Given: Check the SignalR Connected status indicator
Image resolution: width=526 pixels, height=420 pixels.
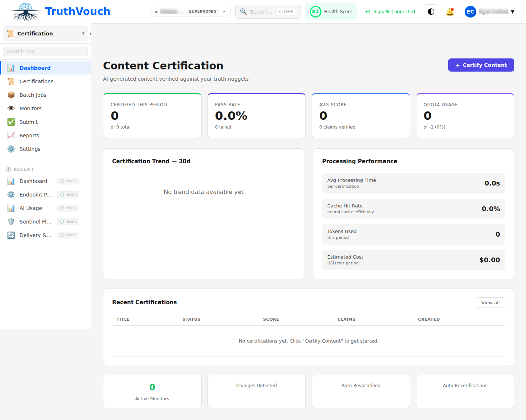Looking at the screenshot, I should pos(390,11).
